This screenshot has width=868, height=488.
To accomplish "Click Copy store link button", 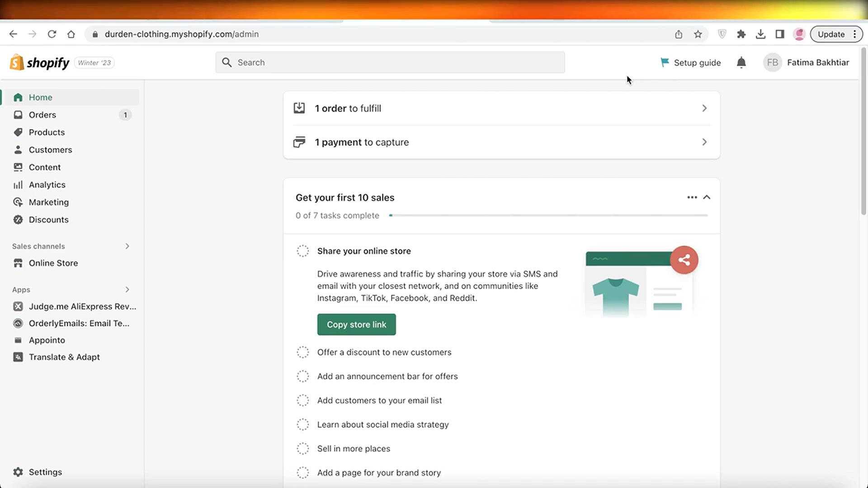I will [356, 324].
